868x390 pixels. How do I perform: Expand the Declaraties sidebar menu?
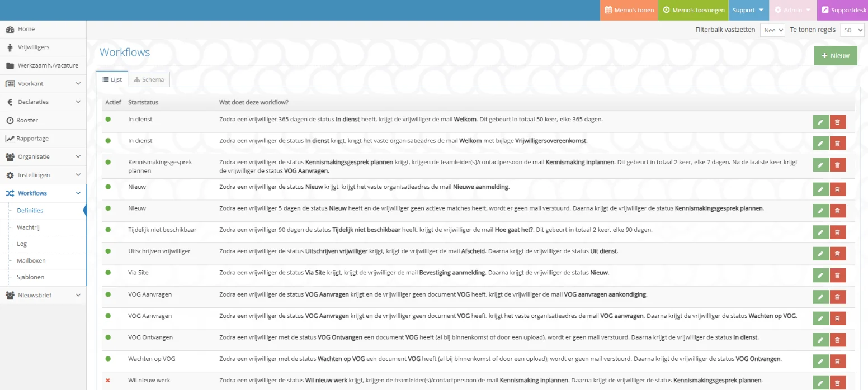point(43,102)
